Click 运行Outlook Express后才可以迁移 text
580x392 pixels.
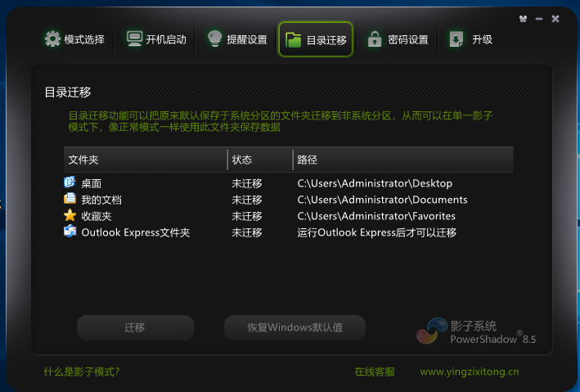[x=376, y=232]
